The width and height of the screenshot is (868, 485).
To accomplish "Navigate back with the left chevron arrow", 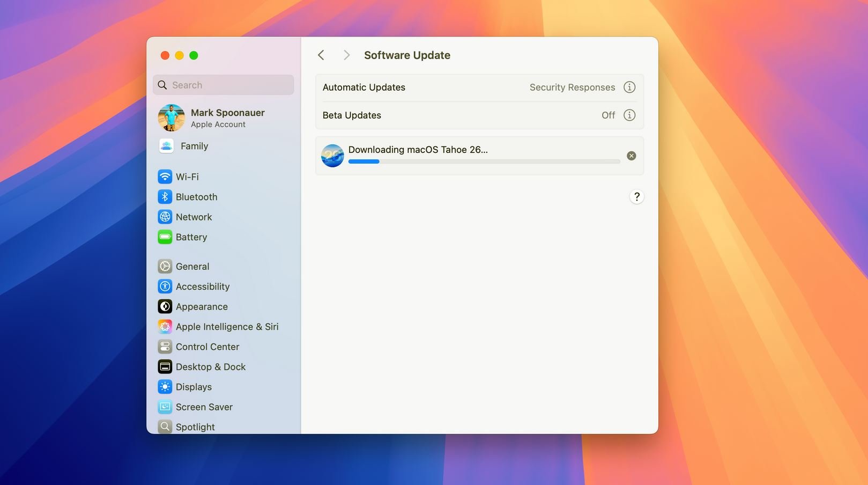I will click(321, 55).
